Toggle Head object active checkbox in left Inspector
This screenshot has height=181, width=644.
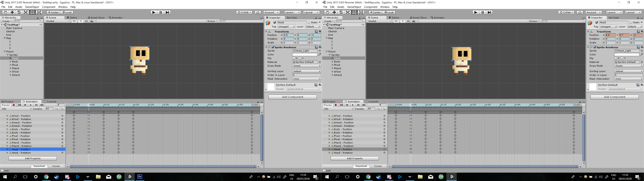pyautogui.click(x=275, y=22)
